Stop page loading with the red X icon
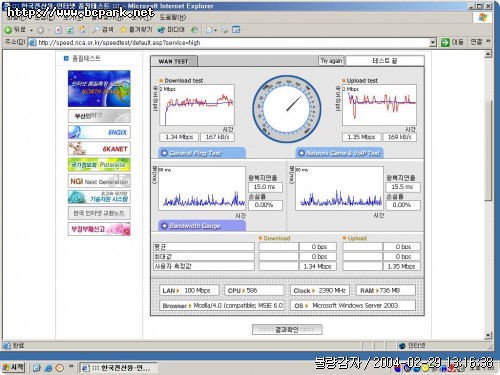500x375 pixels. (59, 30)
